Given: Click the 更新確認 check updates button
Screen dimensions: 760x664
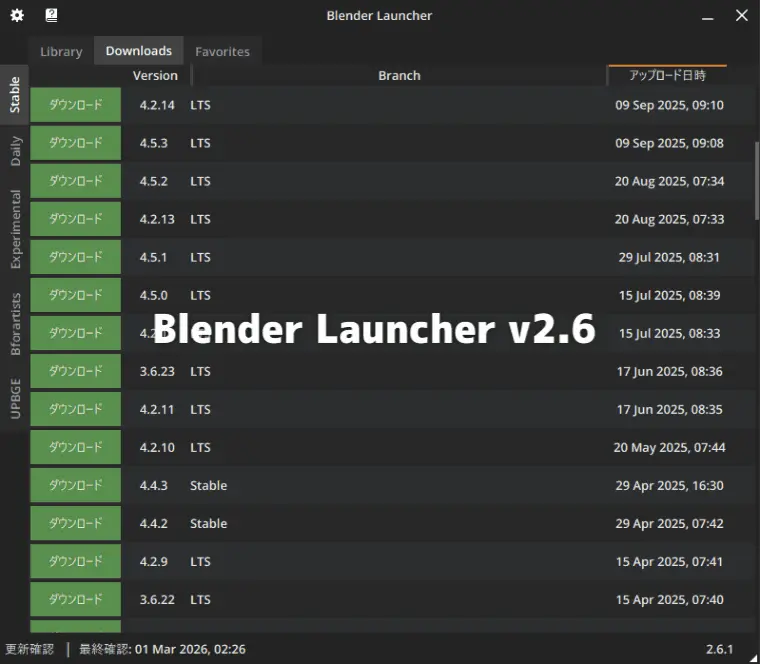Looking at the screenshot, I should [30, 649].
